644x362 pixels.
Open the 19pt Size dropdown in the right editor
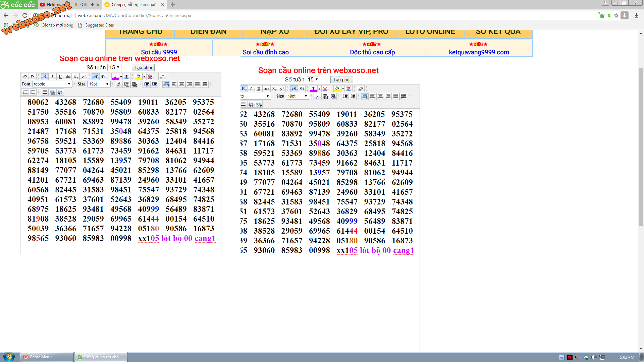(298, 96)
